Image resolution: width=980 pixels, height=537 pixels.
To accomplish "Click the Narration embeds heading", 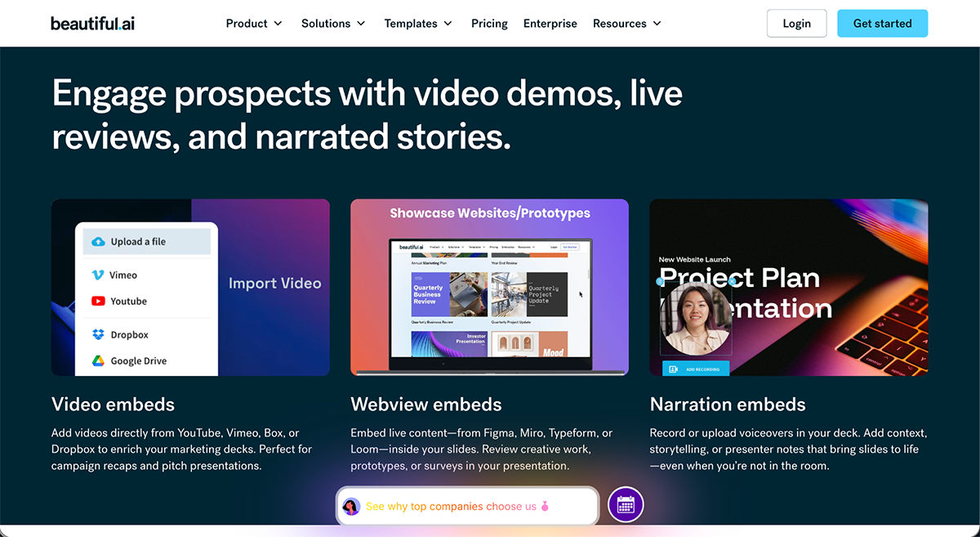I will (728, 405).
